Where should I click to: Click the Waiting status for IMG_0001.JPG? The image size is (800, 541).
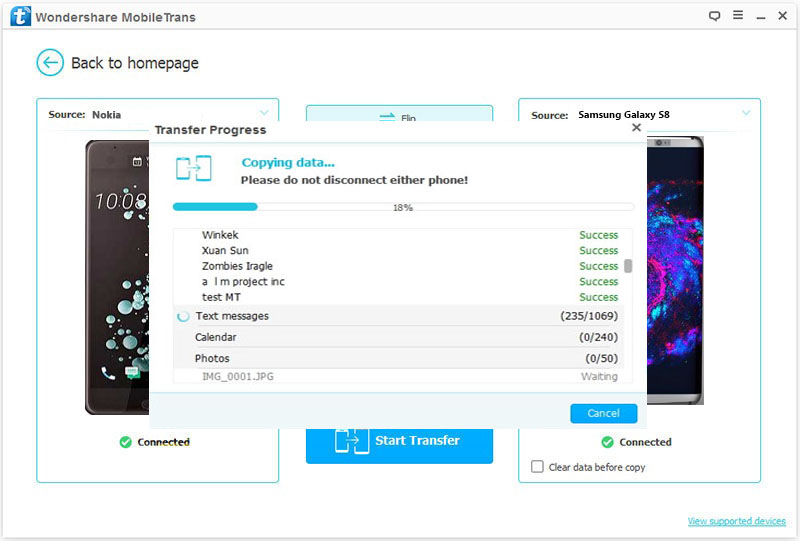pos(599,376)
